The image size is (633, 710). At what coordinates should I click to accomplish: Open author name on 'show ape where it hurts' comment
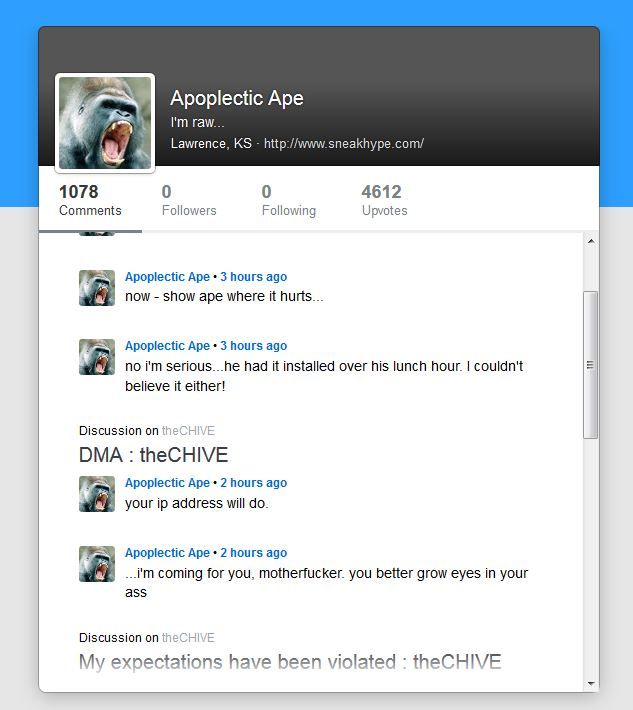click(168, 277)
